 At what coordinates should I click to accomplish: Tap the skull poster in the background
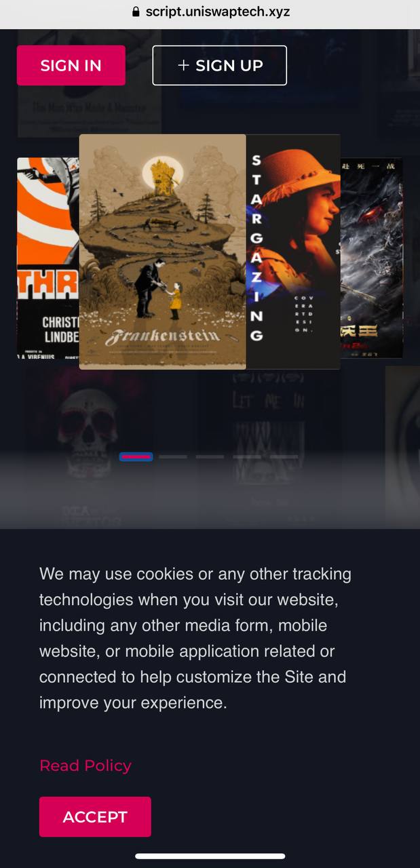coord(90,448)
